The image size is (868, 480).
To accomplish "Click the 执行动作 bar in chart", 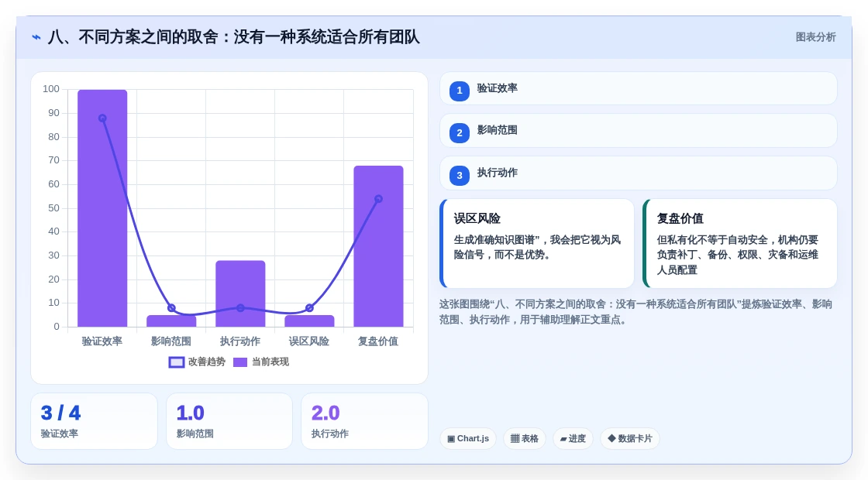I will pos(240,293).
